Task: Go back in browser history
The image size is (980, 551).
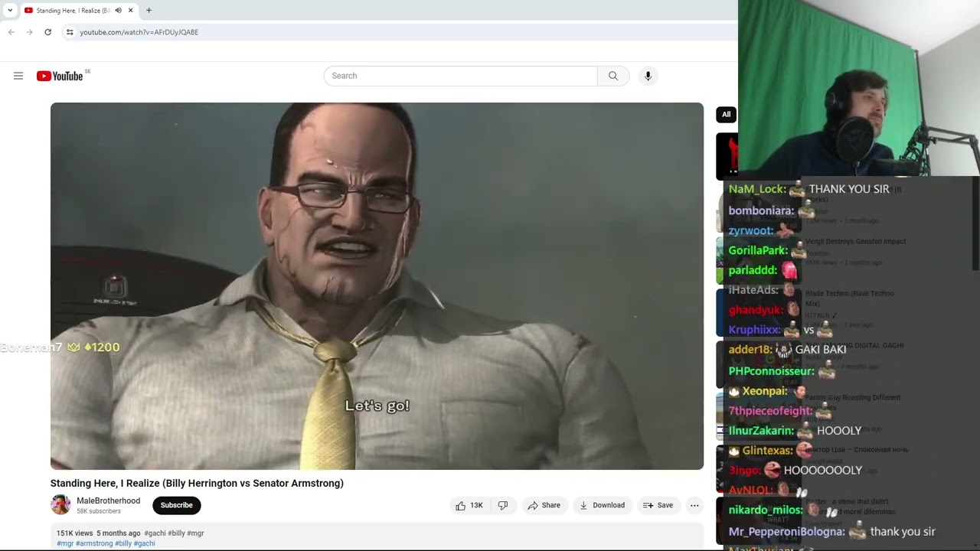Action: click(11, 32)
